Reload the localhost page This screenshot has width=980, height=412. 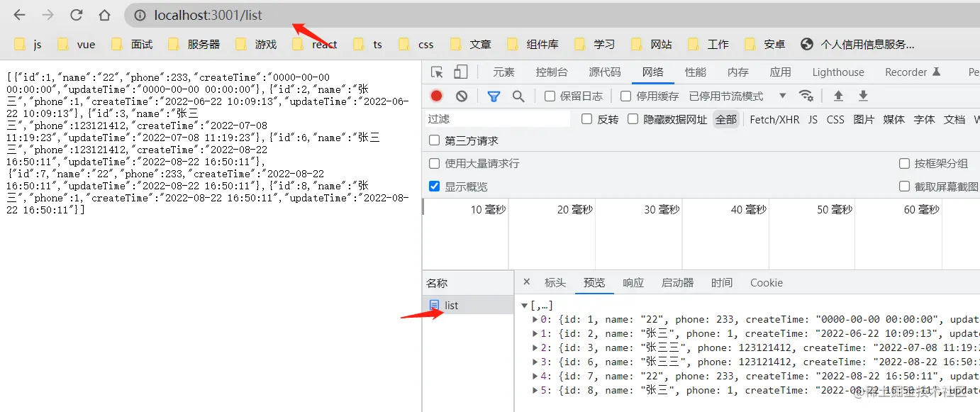[76, 15]
